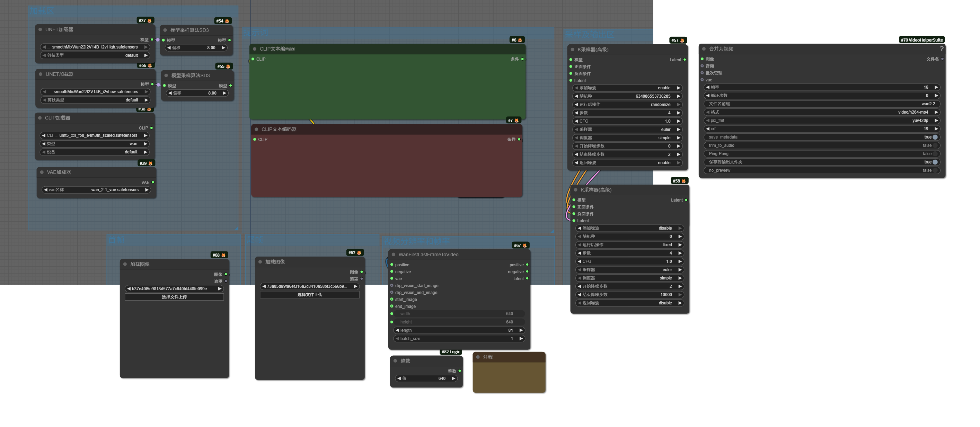
Task: Click 选择文件上传 in the 首帧 image node
Action: pos(174,297)
